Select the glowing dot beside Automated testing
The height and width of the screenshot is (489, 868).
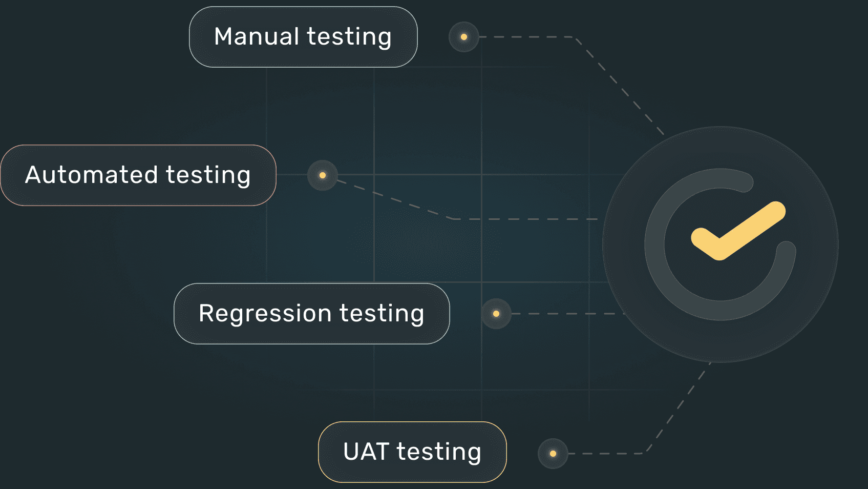point(323,175)
